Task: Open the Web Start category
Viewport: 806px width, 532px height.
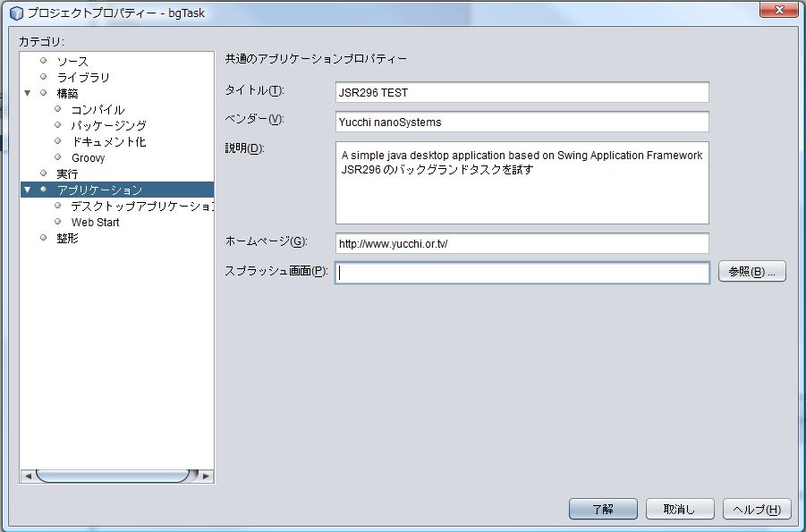Action: click(x=95, y=223)
